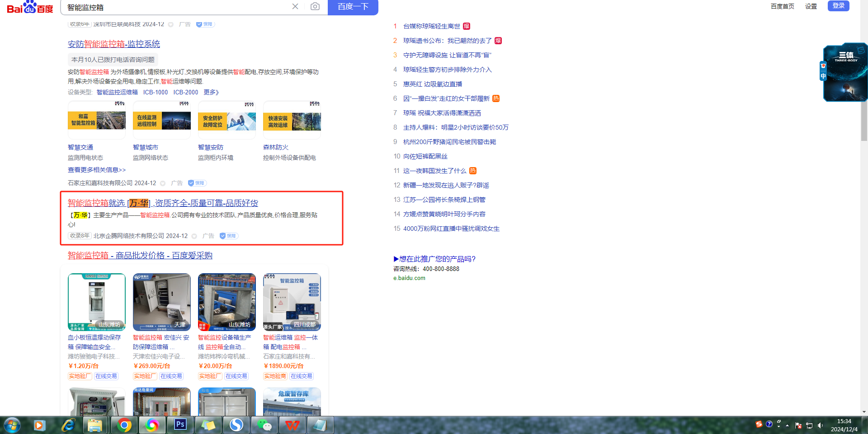Open product link 智能监控设备箱生产线

coord(225,342)
